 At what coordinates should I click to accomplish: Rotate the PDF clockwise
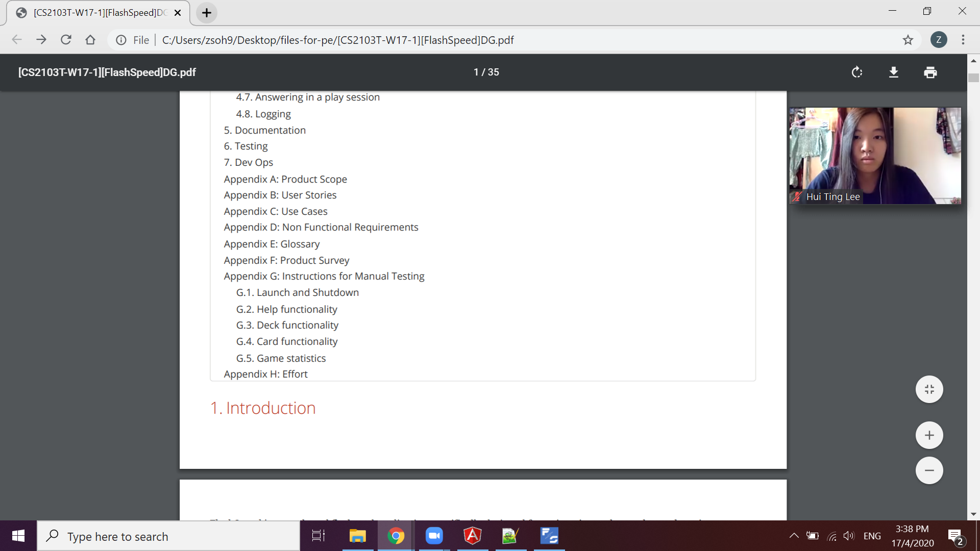[857, 72]
